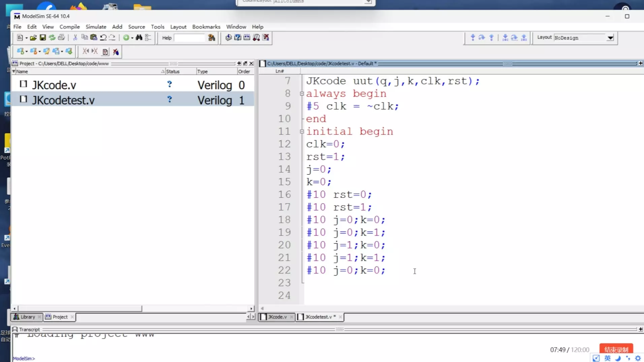The height and width of the screenshot is (362, 644).
Task: Click the document icon with red X
Action: tap(266, 37)
